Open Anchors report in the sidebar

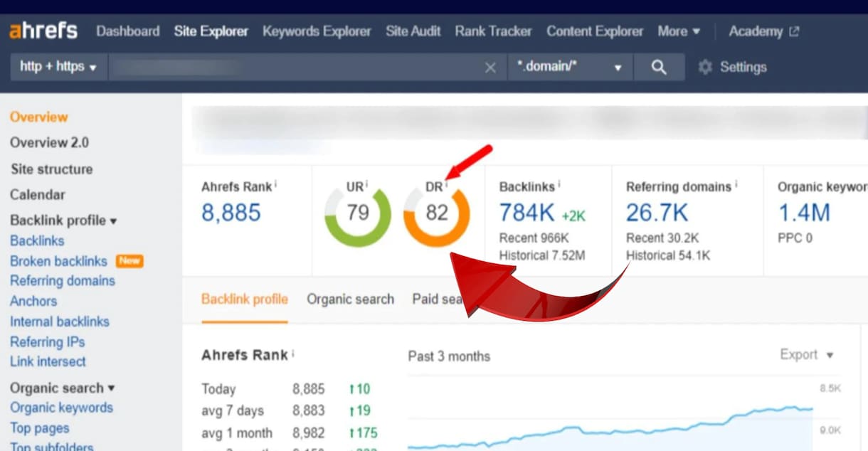(x=33, y=301)
